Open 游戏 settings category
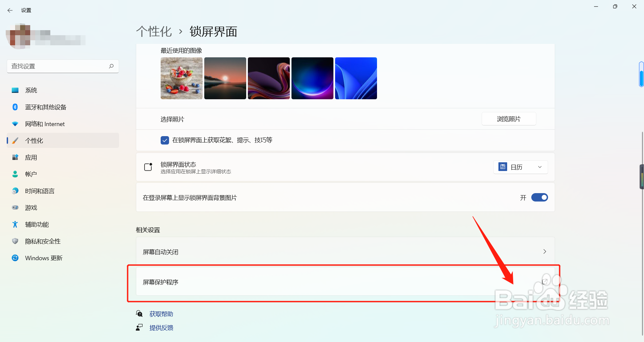The image size is (644, 342). click(x=63, y=208)
